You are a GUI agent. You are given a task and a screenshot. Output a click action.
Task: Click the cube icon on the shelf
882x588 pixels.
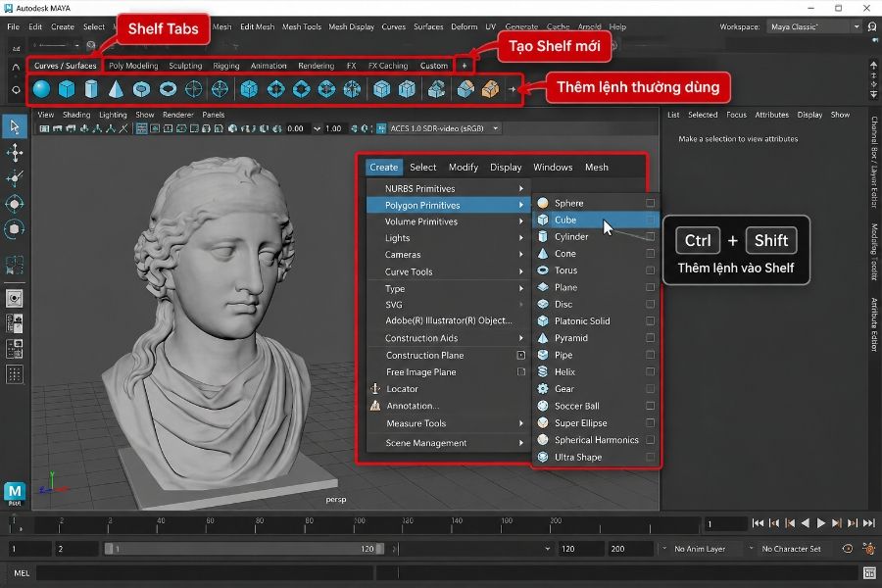(x=67, y=89)
